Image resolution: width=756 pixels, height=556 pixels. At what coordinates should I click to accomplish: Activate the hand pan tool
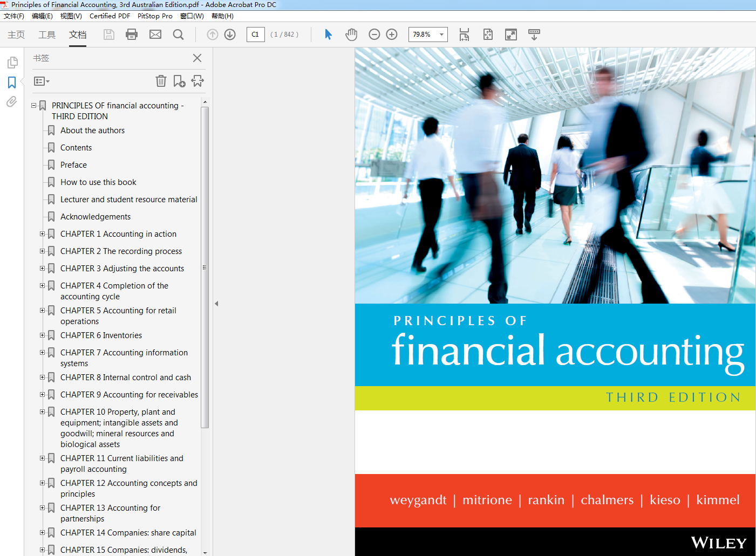[x=351, y=35]
